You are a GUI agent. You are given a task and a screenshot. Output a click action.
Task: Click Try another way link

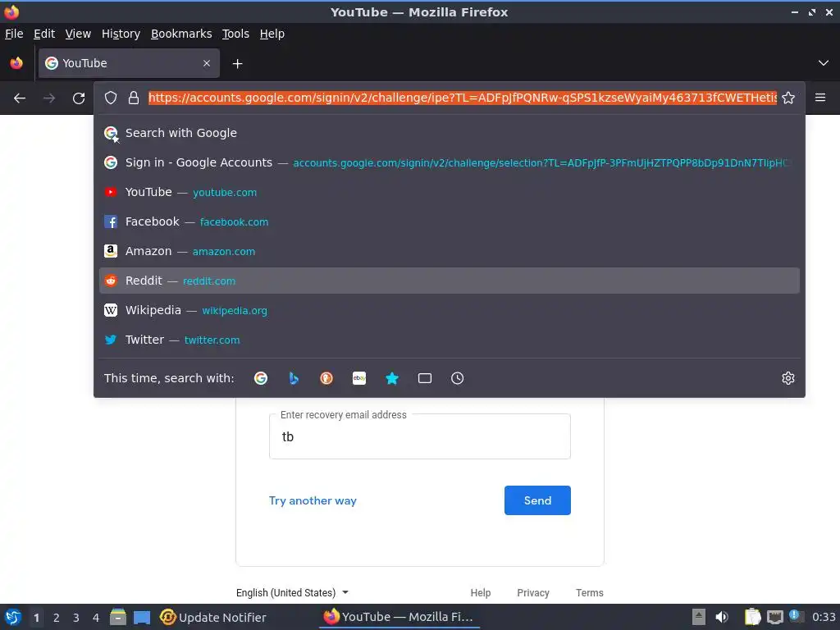point(313,500)
